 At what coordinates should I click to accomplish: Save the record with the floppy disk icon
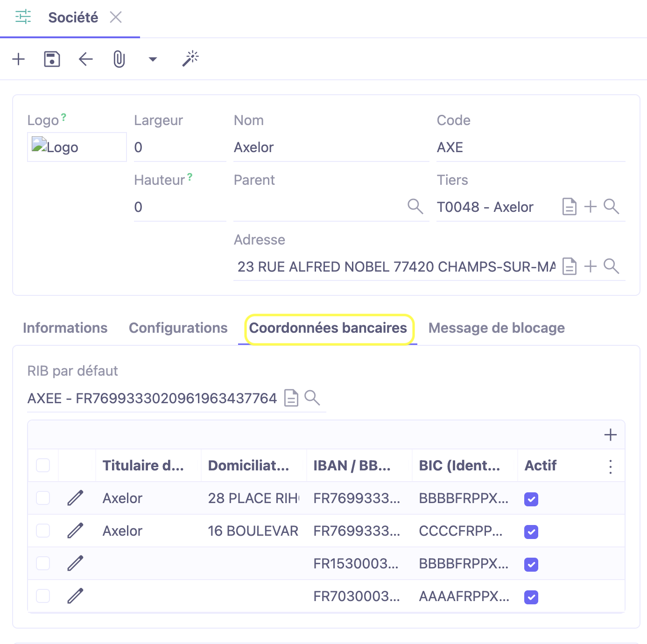[52, 59]
